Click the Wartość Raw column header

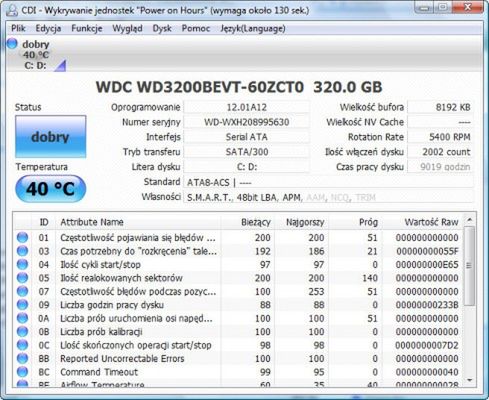tap(423, 222)
